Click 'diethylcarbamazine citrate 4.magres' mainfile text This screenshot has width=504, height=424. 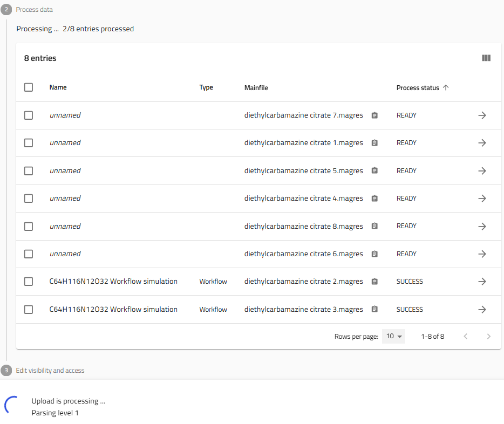[x=303, y=198]
